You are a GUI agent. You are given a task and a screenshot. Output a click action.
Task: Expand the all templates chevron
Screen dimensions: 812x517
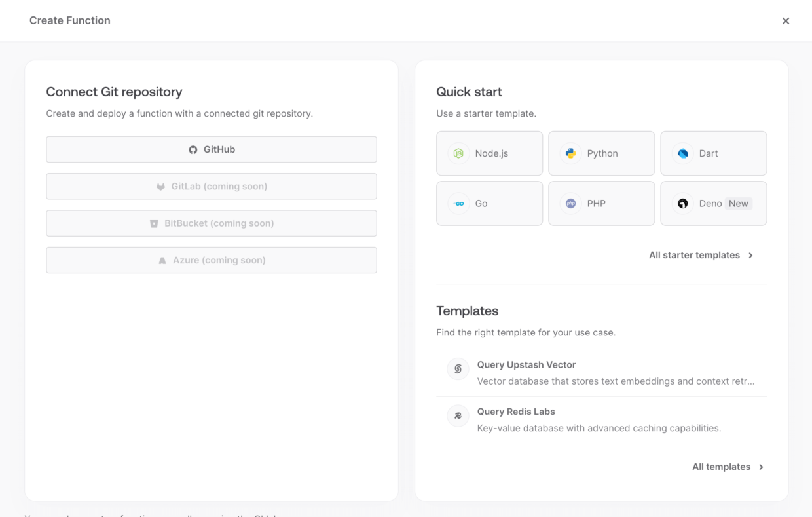coord(761,467)
